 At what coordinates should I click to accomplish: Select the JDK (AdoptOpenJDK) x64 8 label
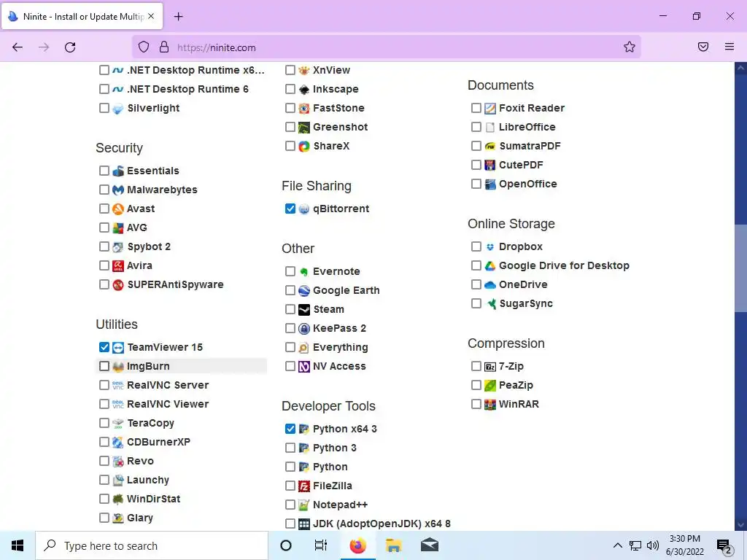click(382, 524)
